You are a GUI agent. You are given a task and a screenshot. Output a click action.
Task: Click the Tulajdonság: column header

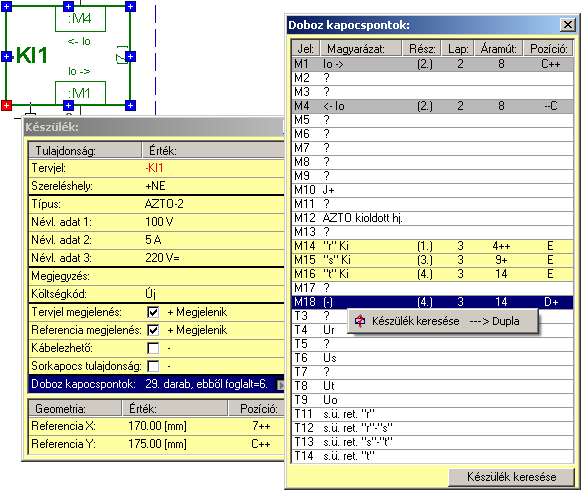[85, 150]
